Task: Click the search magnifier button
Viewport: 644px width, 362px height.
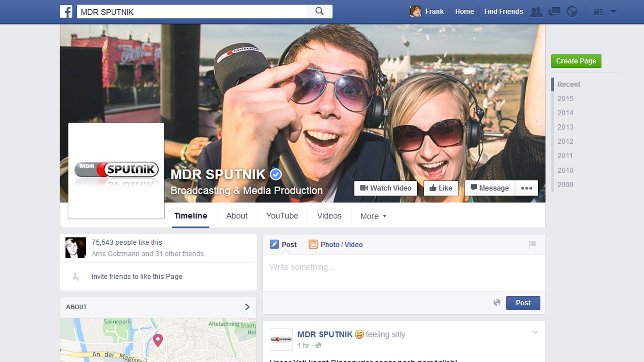Action: [319, 11]
